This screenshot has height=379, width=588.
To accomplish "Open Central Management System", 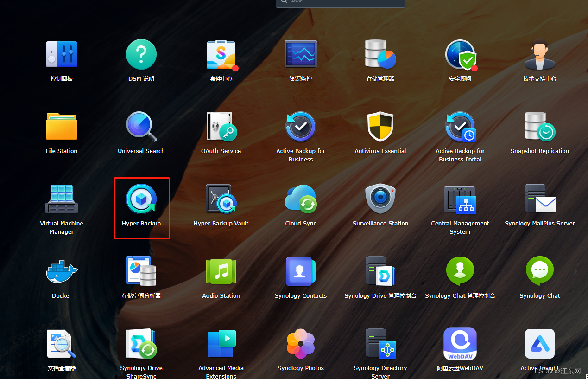I will tap(460, 199).
